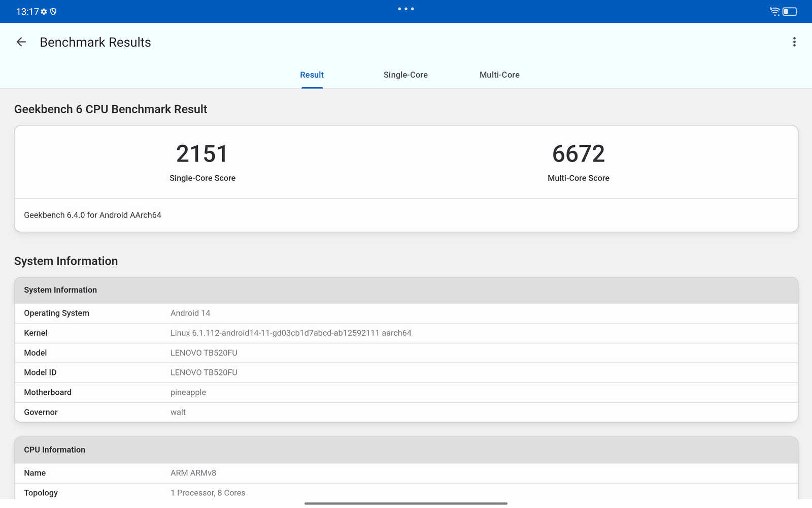
Task: Select the Topology row
Action: pos(406,492)
